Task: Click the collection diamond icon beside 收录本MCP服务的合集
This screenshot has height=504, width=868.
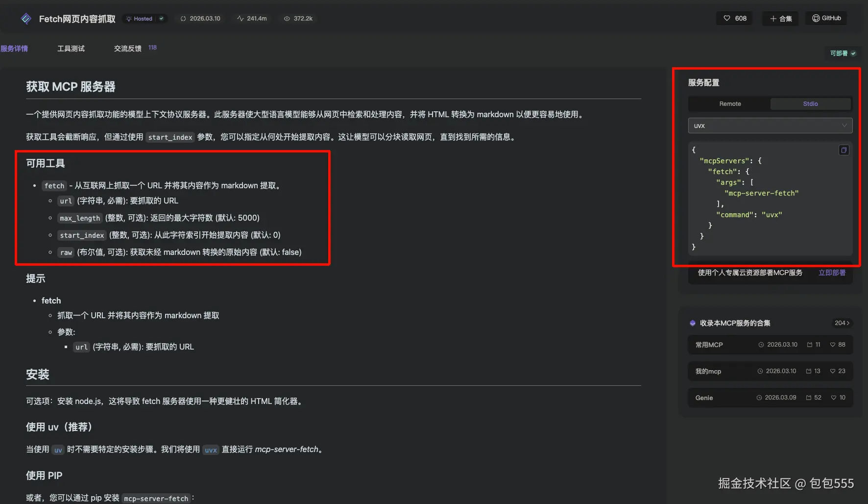Action: pyautogui.click(x=692, y=323)
